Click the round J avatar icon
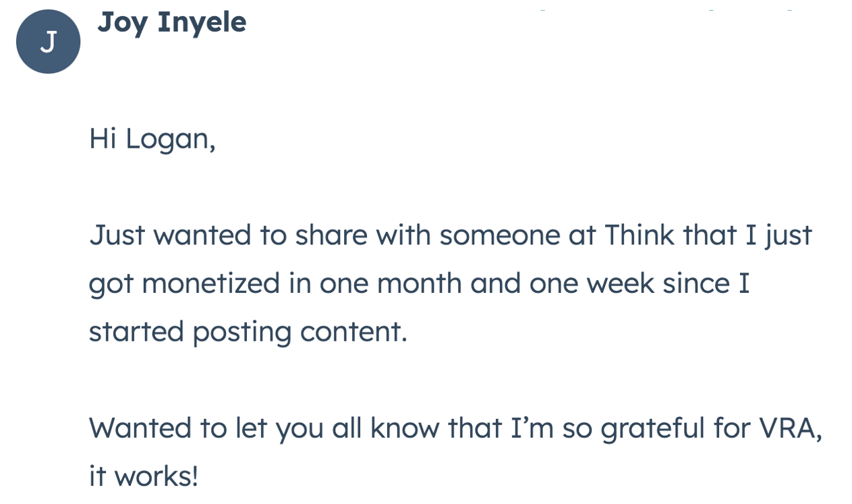This screenshot has height=504, width=852. point(48,42)
